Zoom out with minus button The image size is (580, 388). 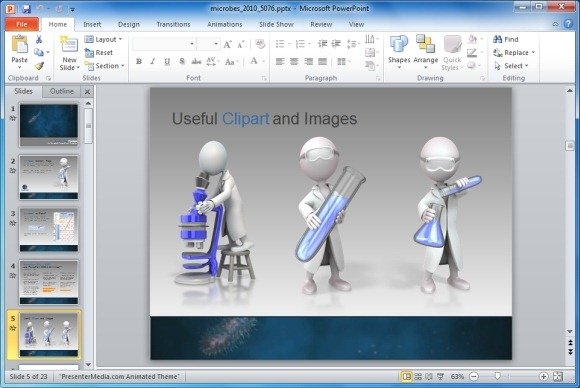474,377
